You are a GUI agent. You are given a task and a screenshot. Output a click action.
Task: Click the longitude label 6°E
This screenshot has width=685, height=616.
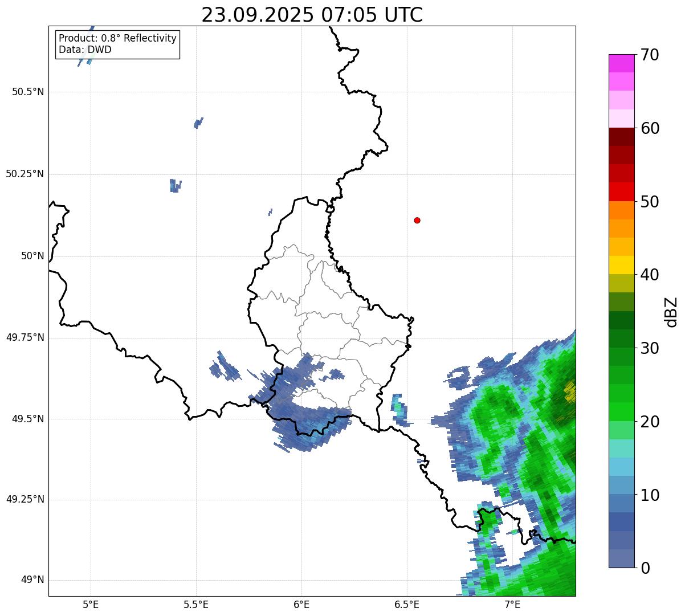pos(301,605)
